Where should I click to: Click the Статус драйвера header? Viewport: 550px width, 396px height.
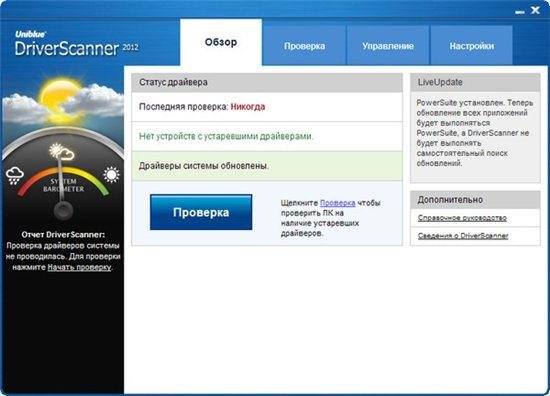click(267, 82)
